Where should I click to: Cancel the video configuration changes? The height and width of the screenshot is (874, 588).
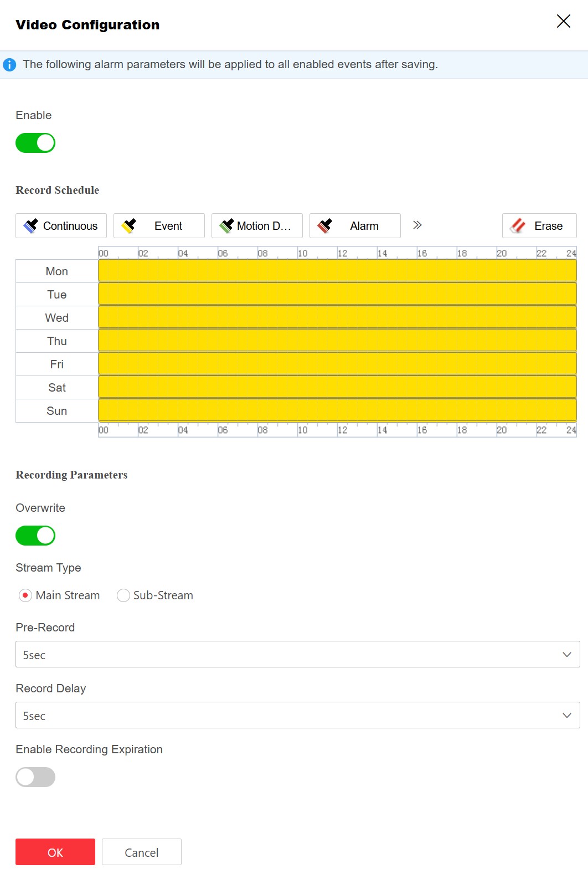point(142,852)
